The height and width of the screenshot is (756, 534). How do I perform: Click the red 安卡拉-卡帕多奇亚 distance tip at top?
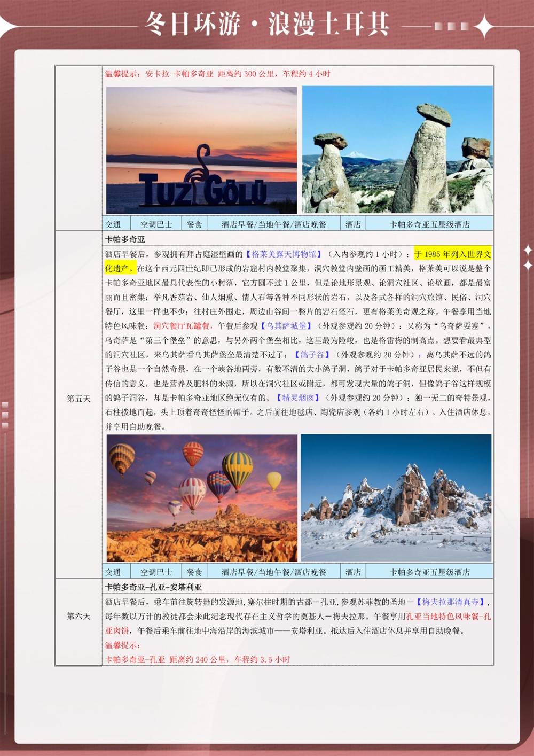[x=217, y=74]
